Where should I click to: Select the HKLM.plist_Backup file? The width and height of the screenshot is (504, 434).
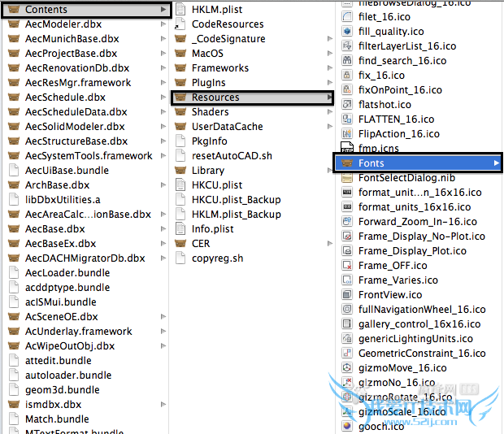tap(237, 214)
